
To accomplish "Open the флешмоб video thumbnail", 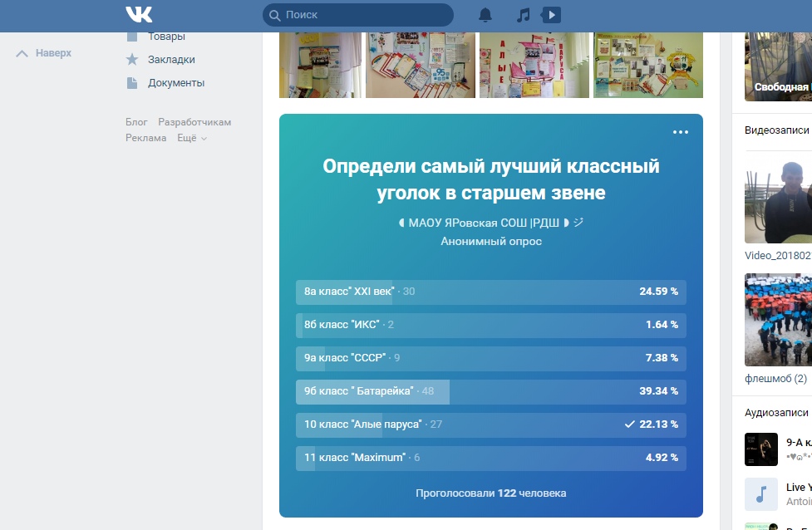I will [778, 320].
